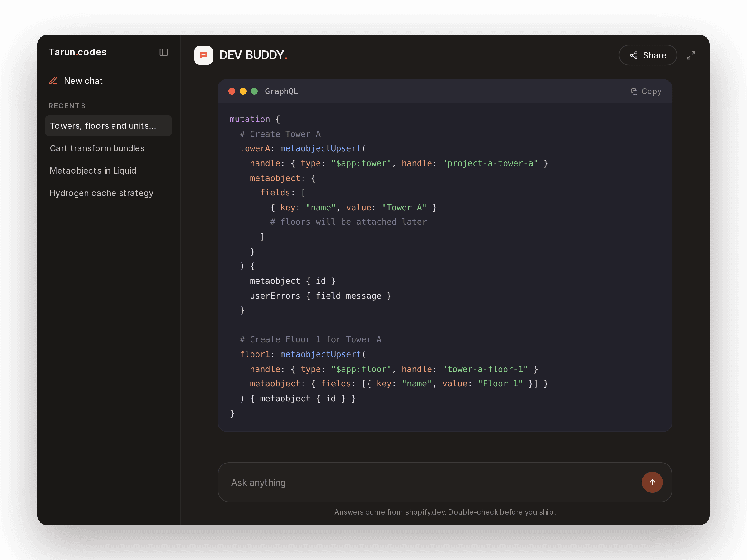Click the "Tower A" value string
Viewport: 747px width, 560px height.
[404, 207]
